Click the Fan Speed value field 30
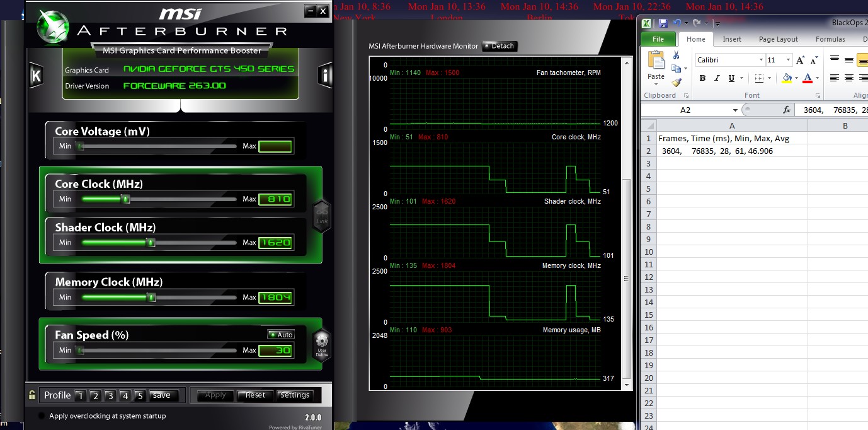 pos(275,351)
